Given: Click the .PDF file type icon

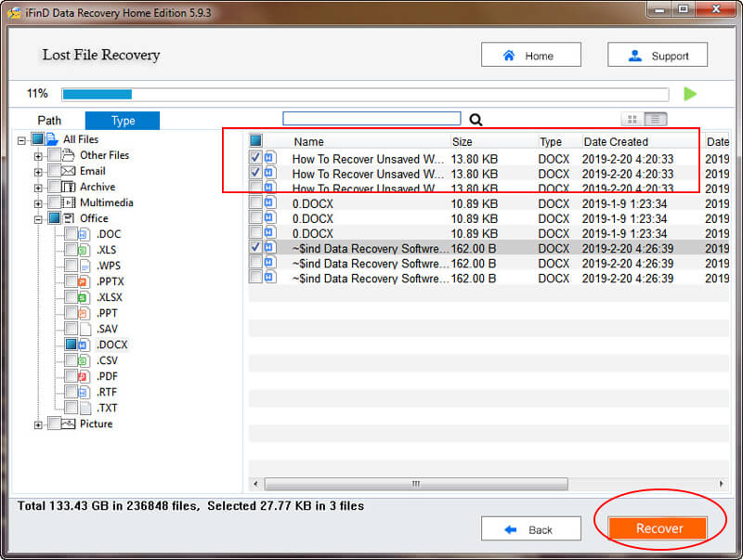Looking at the screenshot, I should click(x=84, y=376).
